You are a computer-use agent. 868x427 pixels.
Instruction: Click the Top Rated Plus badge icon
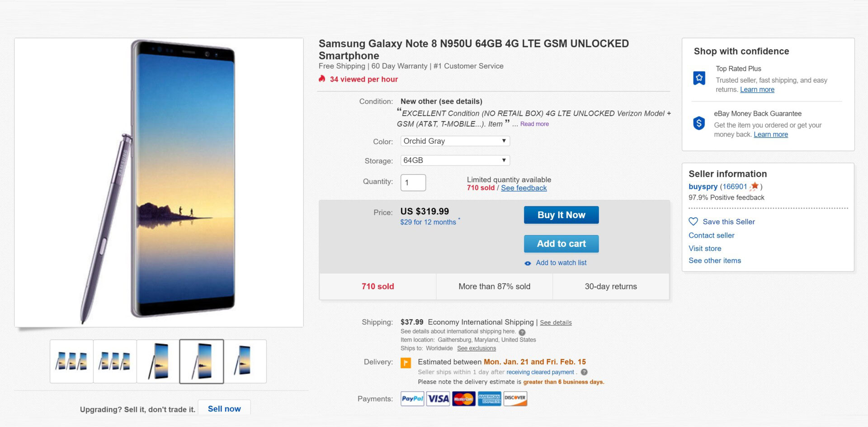[x=699, y=78]
